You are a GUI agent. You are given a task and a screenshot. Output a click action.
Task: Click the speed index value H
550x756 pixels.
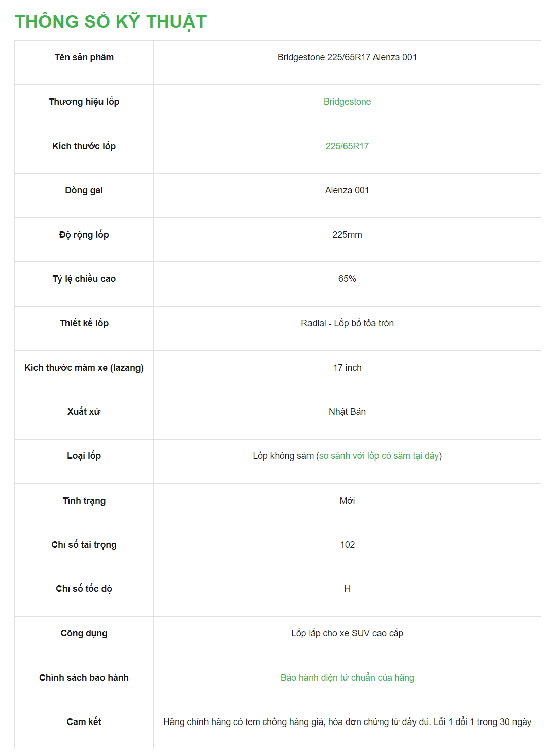[347, 589]
